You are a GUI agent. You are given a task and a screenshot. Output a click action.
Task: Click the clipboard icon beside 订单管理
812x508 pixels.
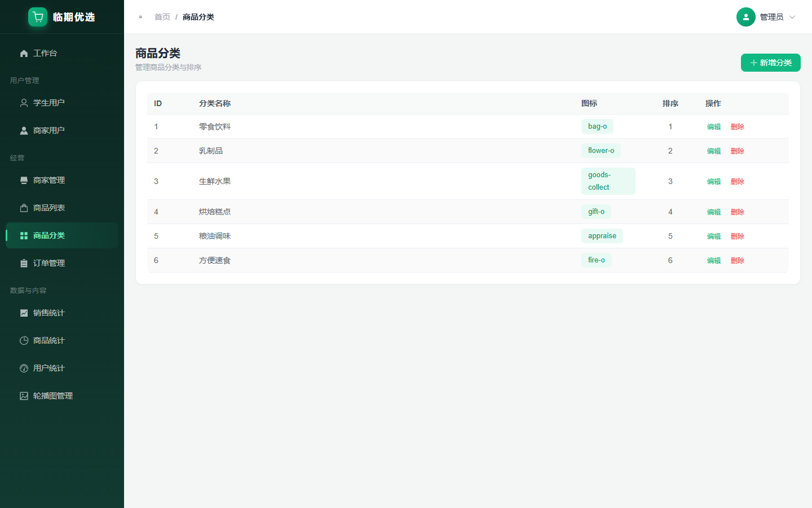click(x=24, y=263)
